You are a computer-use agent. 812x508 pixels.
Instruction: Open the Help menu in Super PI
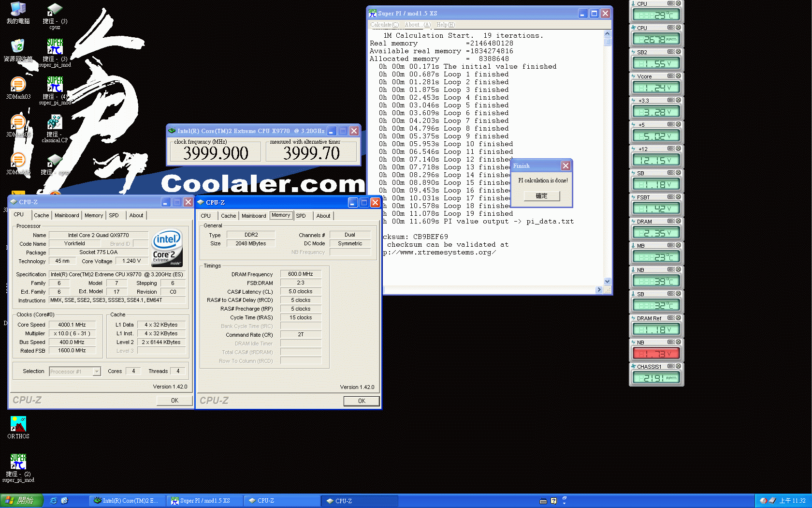446,25
